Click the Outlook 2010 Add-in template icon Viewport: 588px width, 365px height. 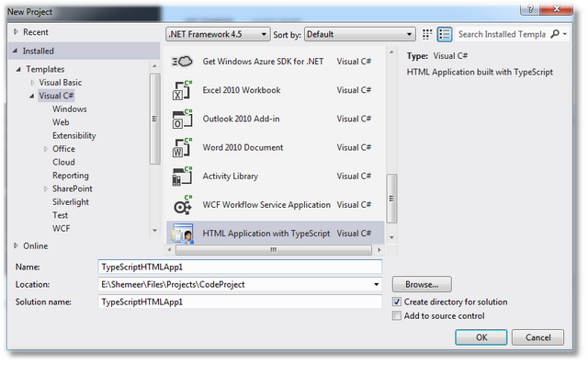182,119
